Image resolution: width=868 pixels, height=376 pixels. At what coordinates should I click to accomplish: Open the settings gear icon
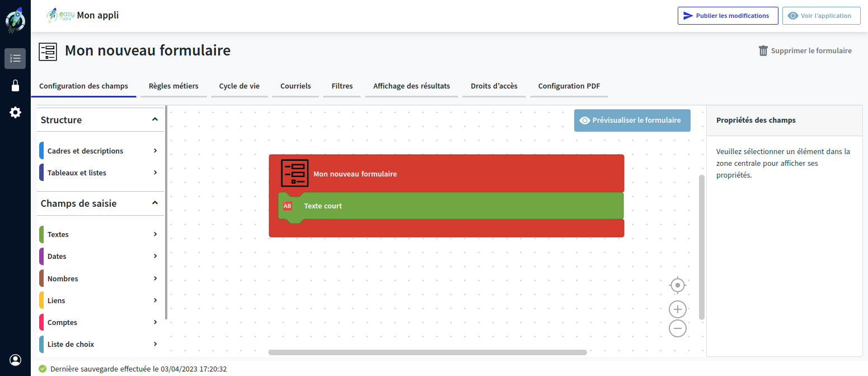pos(15,113)
